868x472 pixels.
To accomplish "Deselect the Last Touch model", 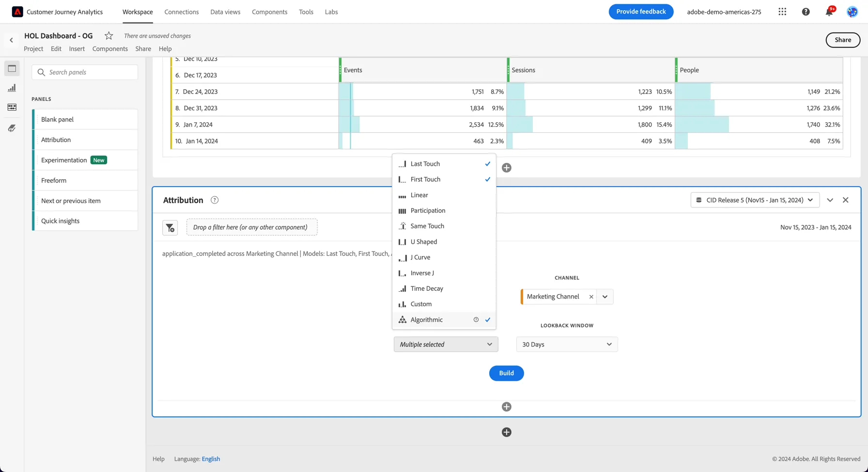I will [444, 164].
